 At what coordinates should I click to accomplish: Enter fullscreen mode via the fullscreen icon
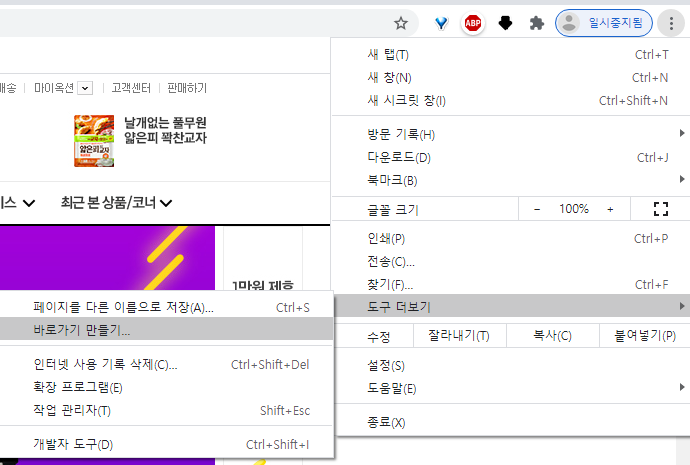pos(661,209)
